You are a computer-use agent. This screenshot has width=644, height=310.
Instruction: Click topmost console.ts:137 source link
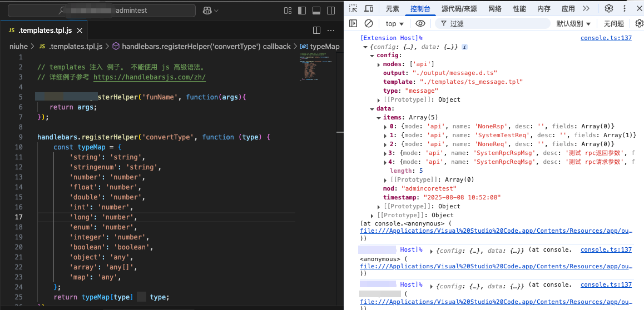(606, 38)
